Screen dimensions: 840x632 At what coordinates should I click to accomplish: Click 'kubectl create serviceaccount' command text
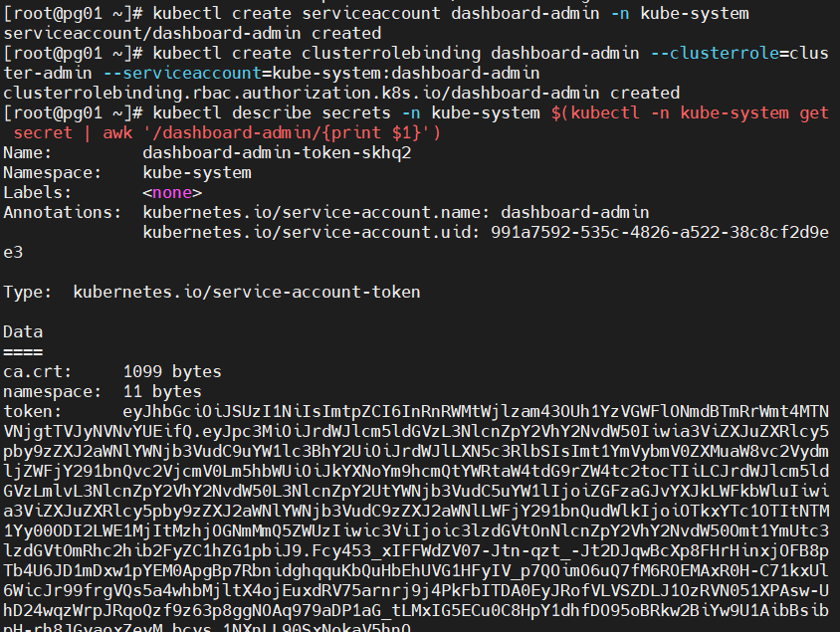point(297,13)
